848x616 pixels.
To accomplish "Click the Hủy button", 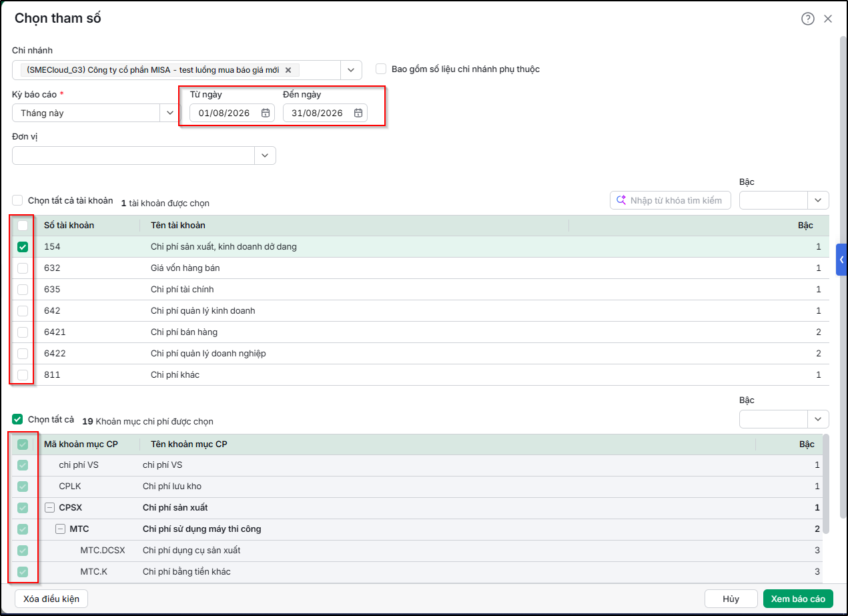I will click(x=731, y=599).
